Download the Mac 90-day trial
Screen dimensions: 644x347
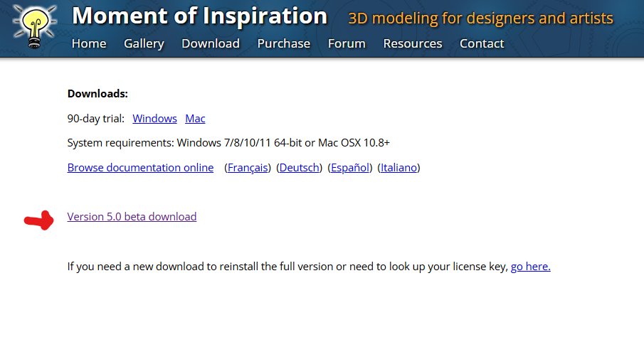pos(195,119)
